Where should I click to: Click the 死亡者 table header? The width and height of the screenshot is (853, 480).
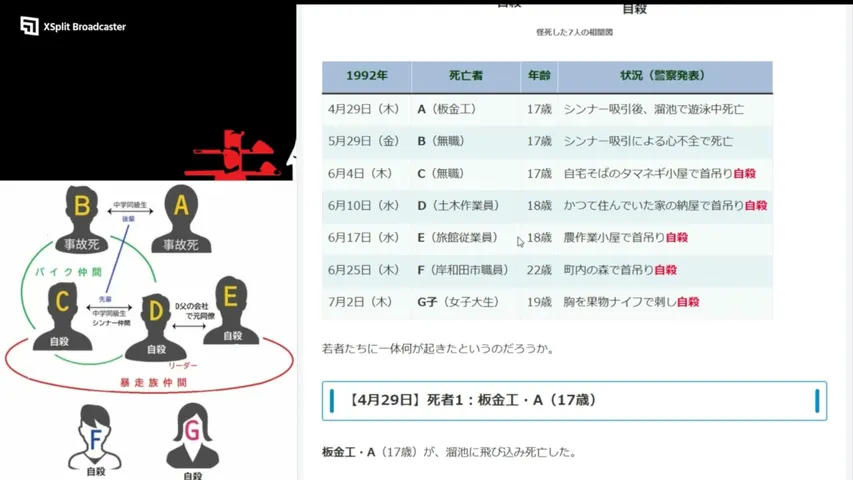466,76
